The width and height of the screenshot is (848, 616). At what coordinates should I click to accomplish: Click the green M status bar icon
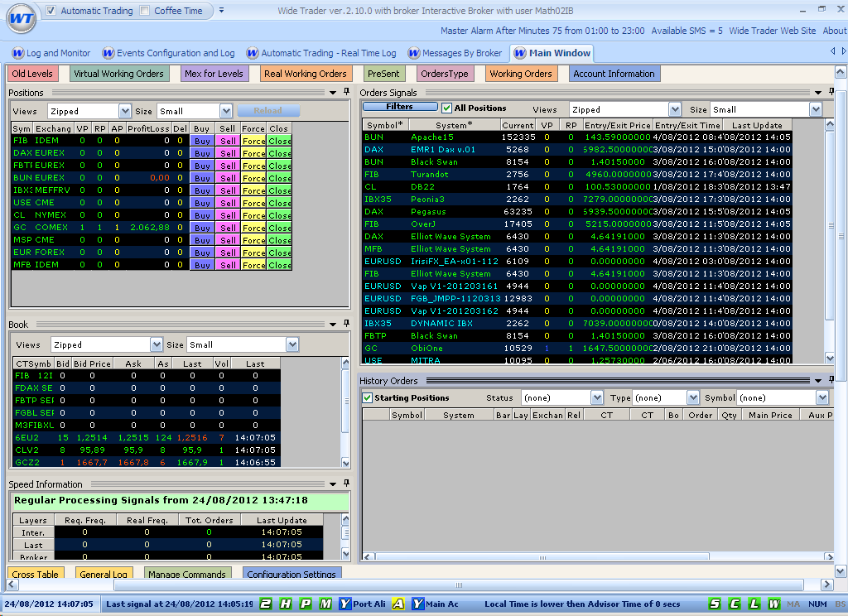click(x=325, y=604)
